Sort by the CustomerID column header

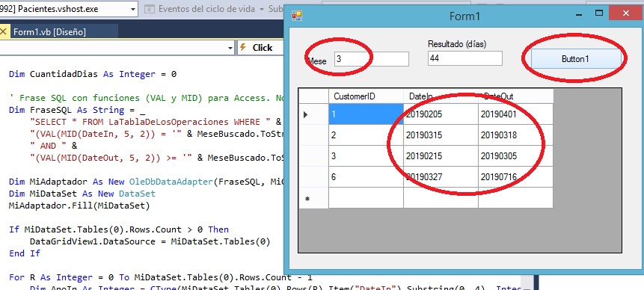click(366, 96)
